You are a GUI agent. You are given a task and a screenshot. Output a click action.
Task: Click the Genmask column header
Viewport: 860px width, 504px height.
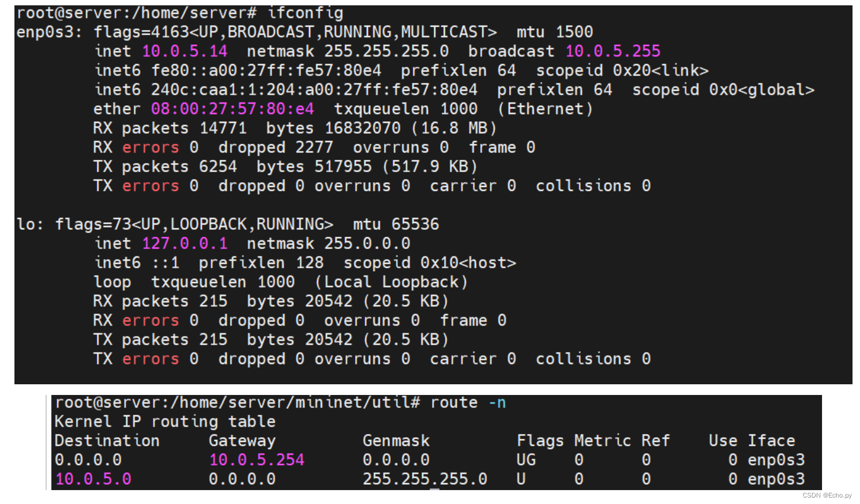point(396,441)
